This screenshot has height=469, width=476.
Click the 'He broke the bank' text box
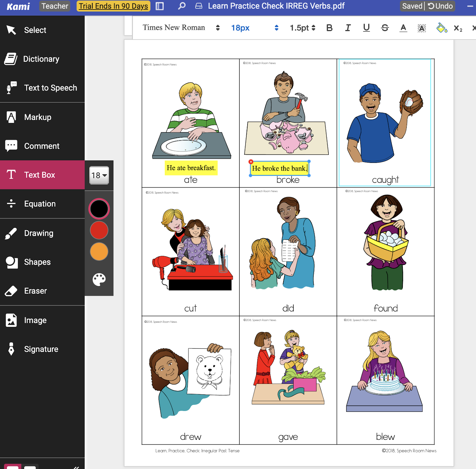click(280, 169)
